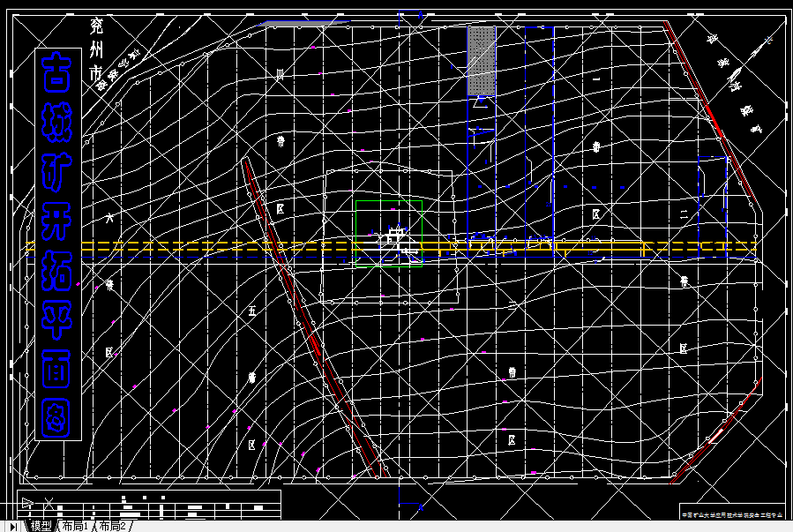Click the section marker A at top
The image size is (793, 532).
(420, 15)
